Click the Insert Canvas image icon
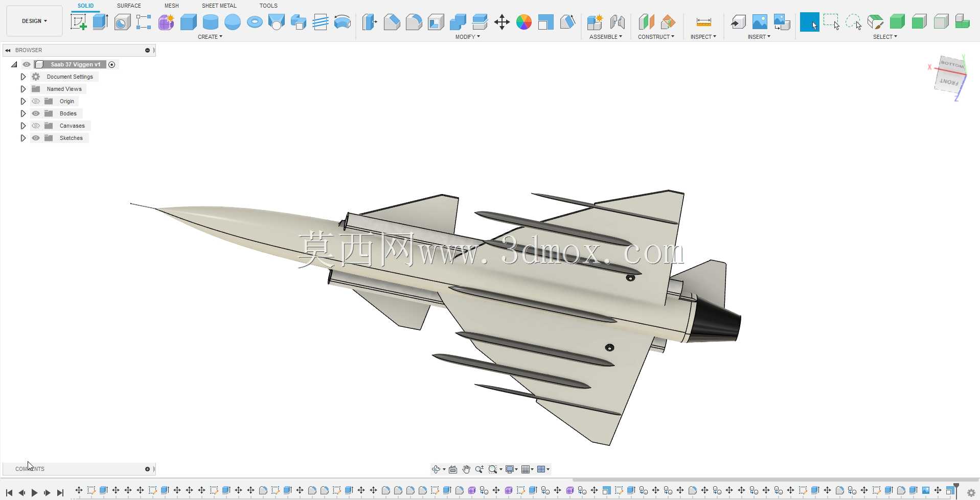980x500 pixels. pos(760,22)
